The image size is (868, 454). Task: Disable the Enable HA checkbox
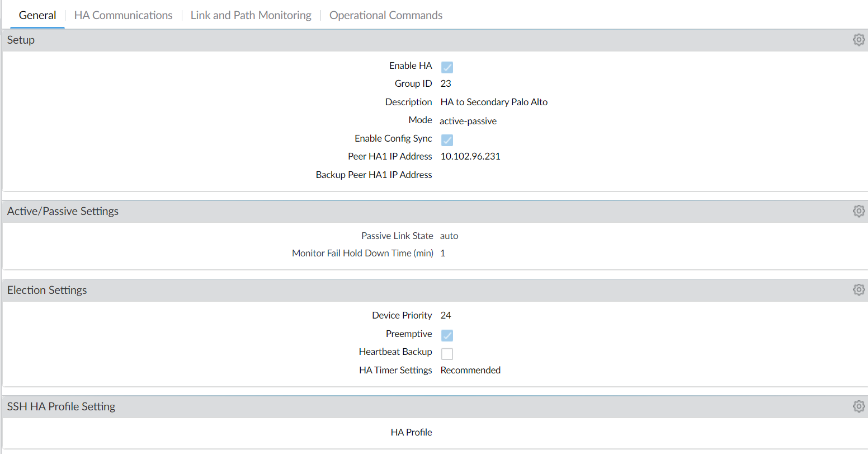pos(447,67)
